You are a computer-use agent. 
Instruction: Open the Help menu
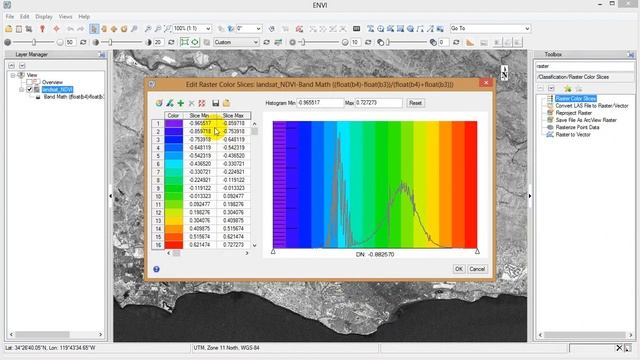[84, 17]
